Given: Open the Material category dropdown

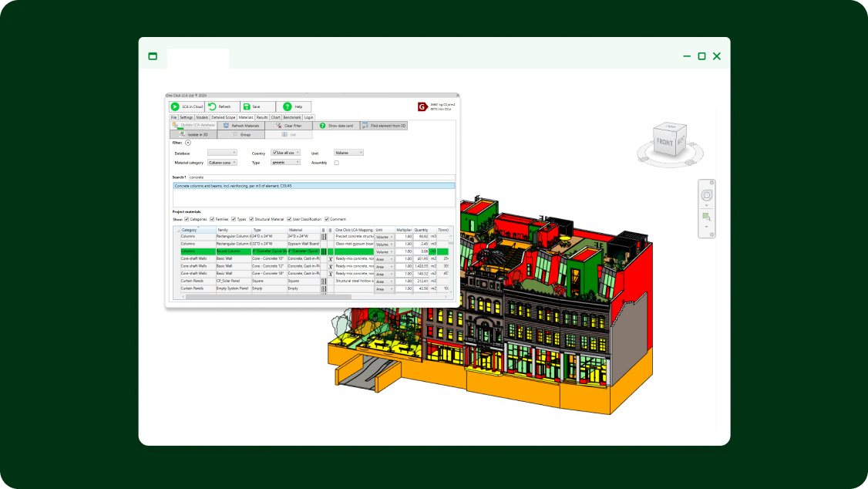Looking at the screenshot, I should (222, 163).
